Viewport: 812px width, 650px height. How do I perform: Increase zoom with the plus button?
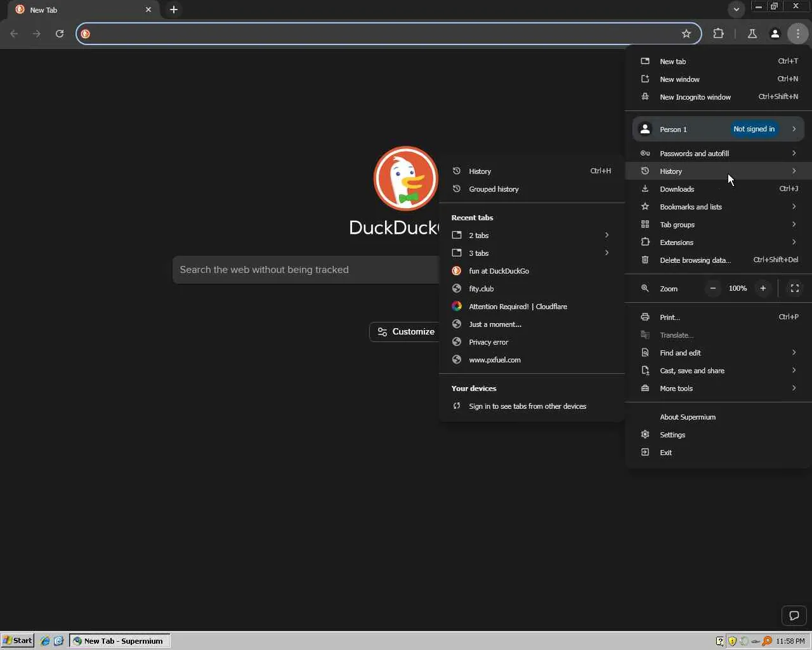(x=763, y=288)
